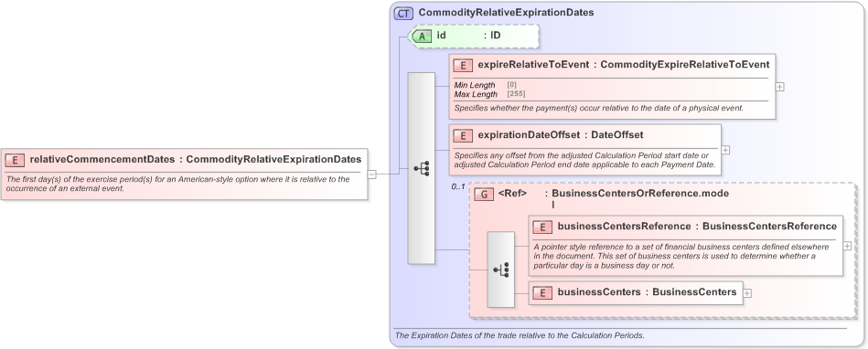868x349 pixels.
Task: Click the main sequence compositor symbol
Action: click(x=422, y=168)
